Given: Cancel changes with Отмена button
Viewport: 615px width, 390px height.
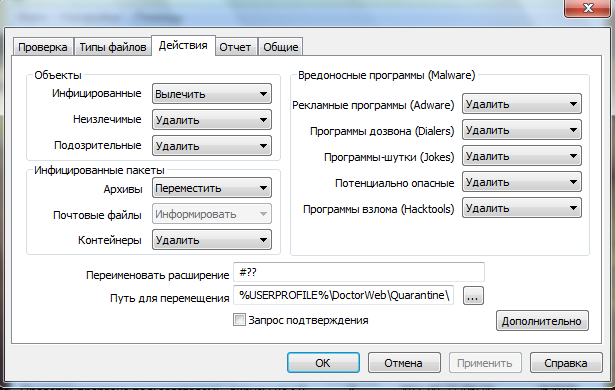Looking at the screenshot, I should tap(404, 363).
